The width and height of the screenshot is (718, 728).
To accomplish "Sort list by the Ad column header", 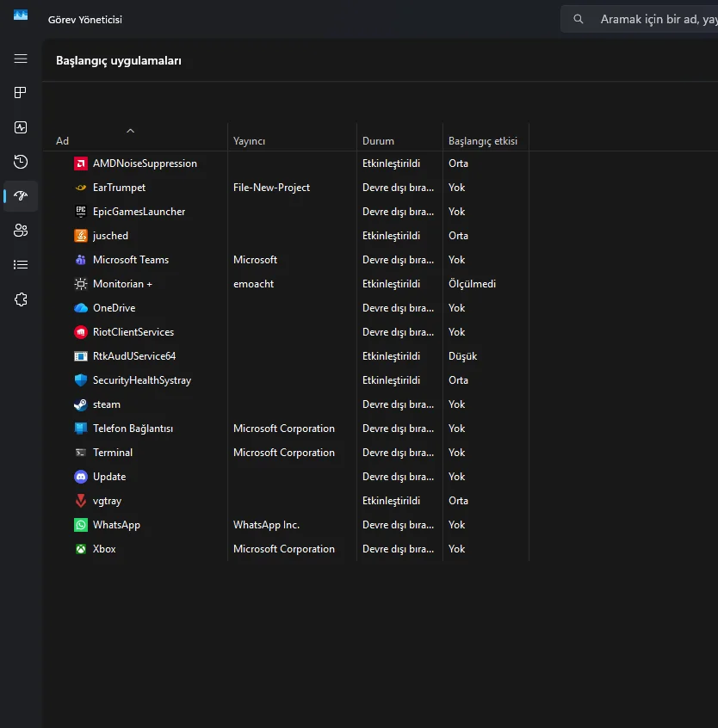I will click(63, 141).
